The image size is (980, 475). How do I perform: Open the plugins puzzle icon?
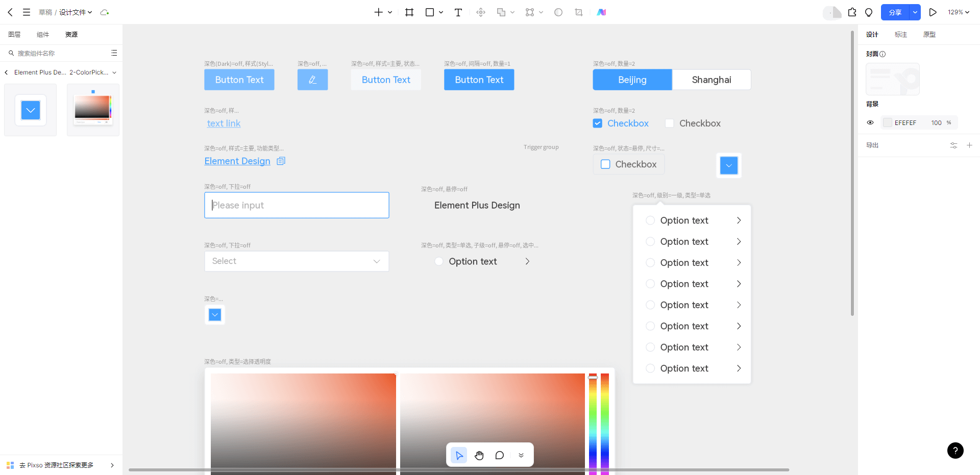pos(852,12)
